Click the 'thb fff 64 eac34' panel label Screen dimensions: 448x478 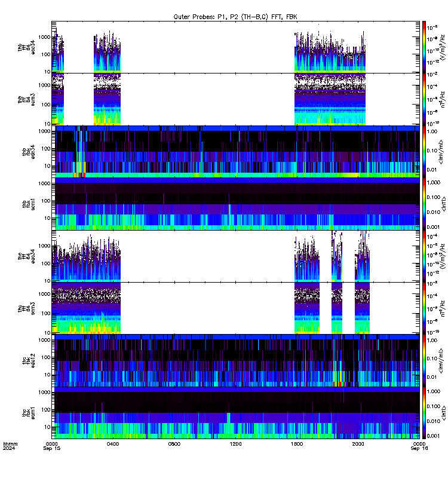[26, 48]
